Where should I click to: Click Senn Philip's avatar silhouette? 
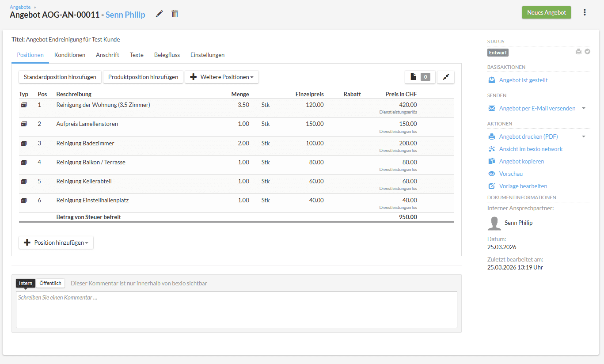(x=494, y=223)
